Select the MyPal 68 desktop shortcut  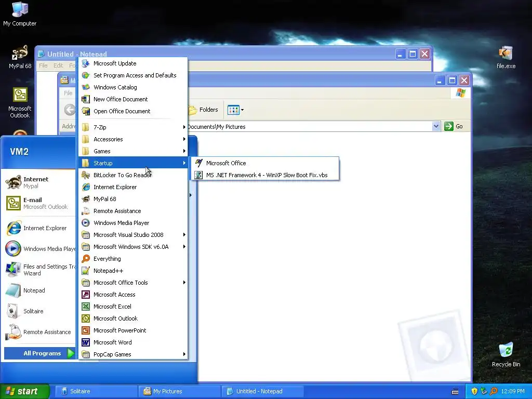(20, 57)
